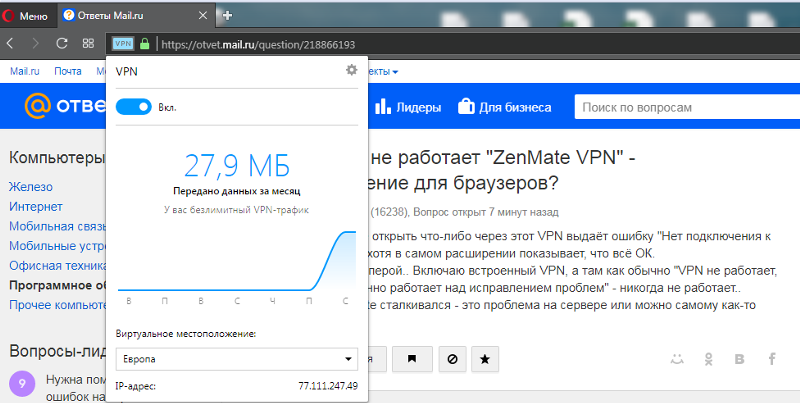Open the Офисная техника category

click(x=57, y=266)
